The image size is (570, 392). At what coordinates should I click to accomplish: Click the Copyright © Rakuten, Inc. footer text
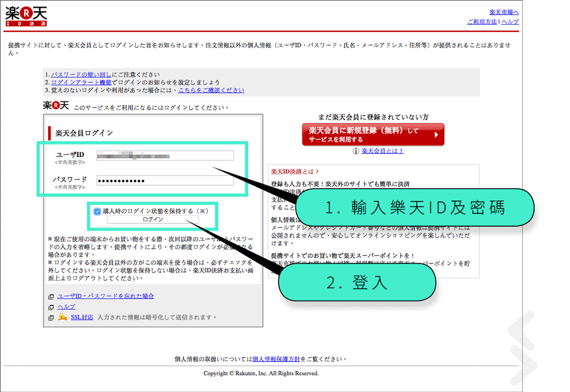[x=261, y=373]
